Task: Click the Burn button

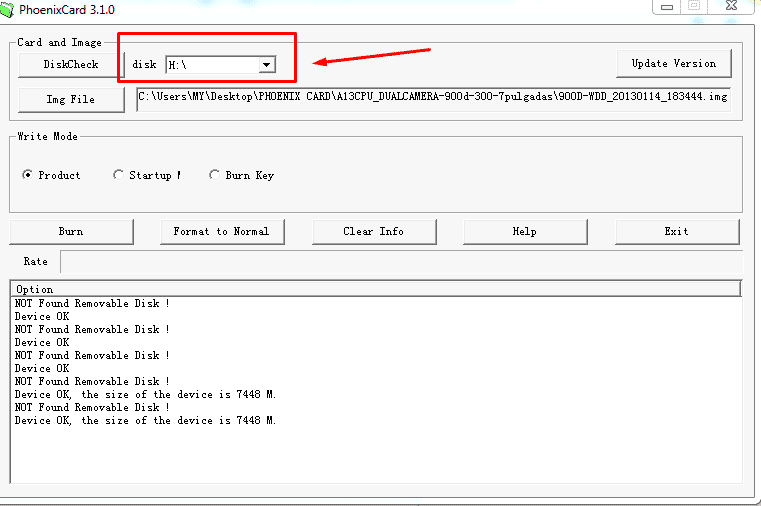Action: point(71,231)
